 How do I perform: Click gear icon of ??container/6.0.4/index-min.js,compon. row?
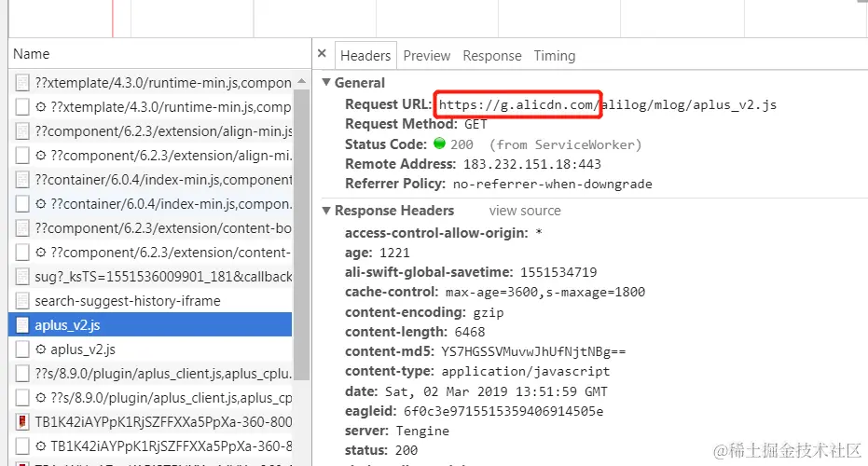click(41, 204)
